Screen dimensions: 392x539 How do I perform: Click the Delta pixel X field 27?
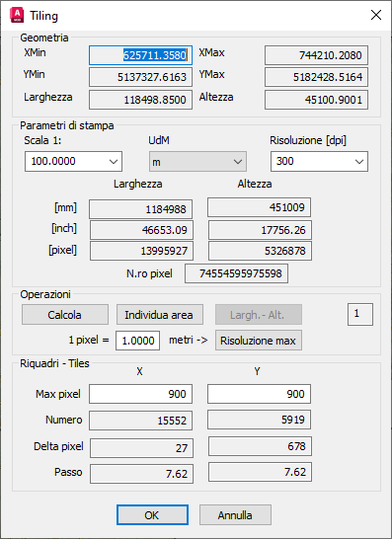[x=141, y=448]
